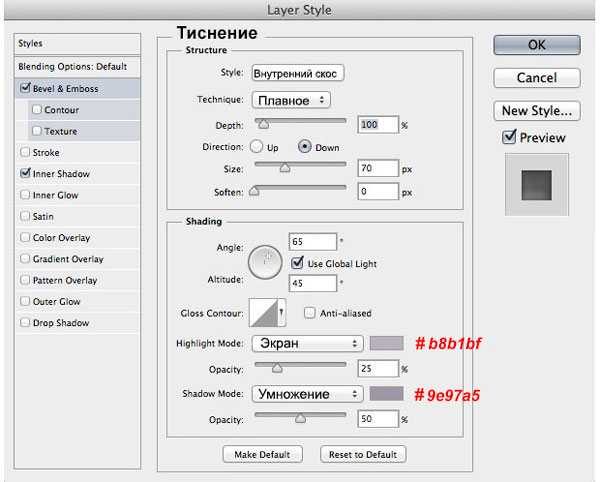Viewport: 600px width, 482px height.
Task: Enable the Inner Glow checkbox
Action: tap(25, 195)
